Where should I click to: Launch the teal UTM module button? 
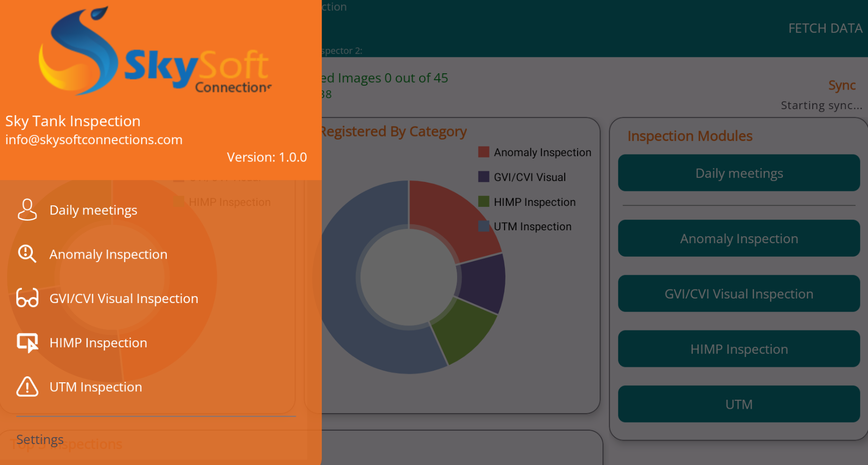[739, 404]
